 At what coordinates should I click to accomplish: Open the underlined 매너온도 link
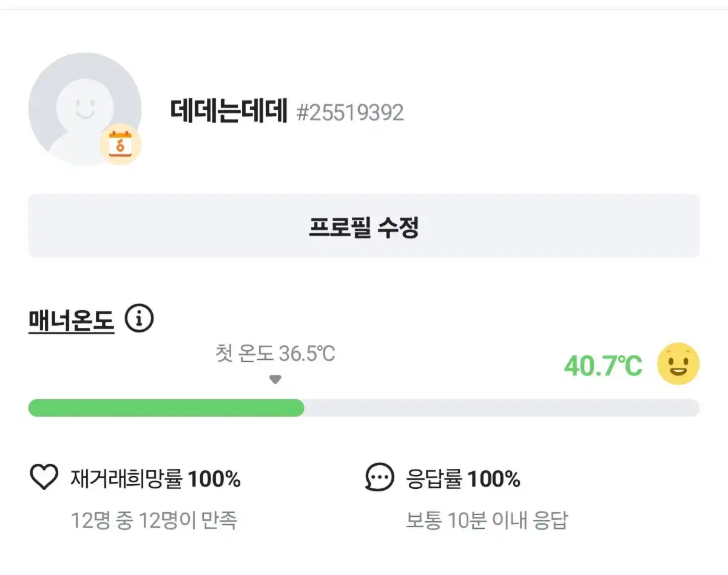tap(72, 320)
